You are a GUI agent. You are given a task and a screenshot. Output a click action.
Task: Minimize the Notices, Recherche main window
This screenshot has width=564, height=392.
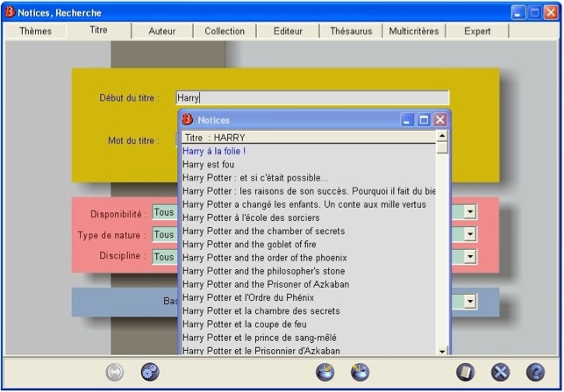pyautogui.click(x=518, y=13)
